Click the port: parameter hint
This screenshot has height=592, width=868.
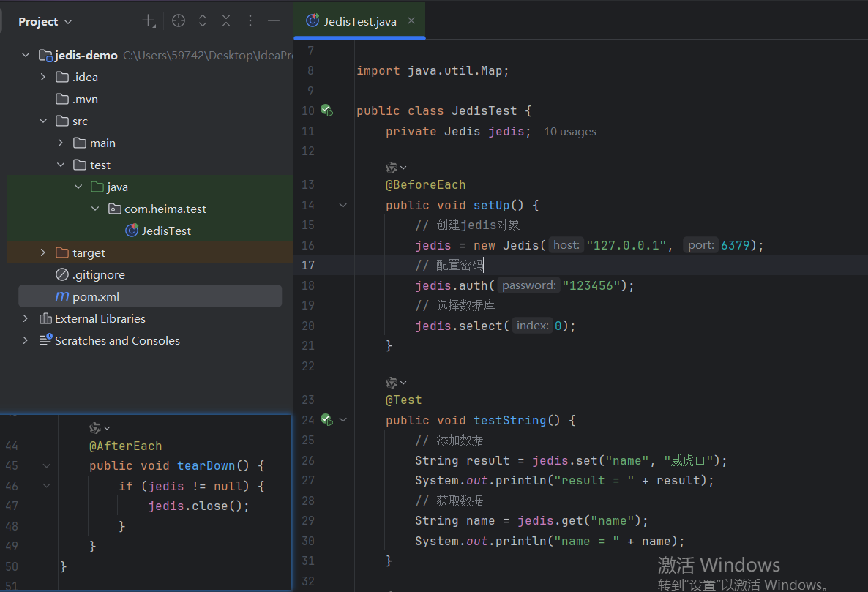[x=700, y=245]
